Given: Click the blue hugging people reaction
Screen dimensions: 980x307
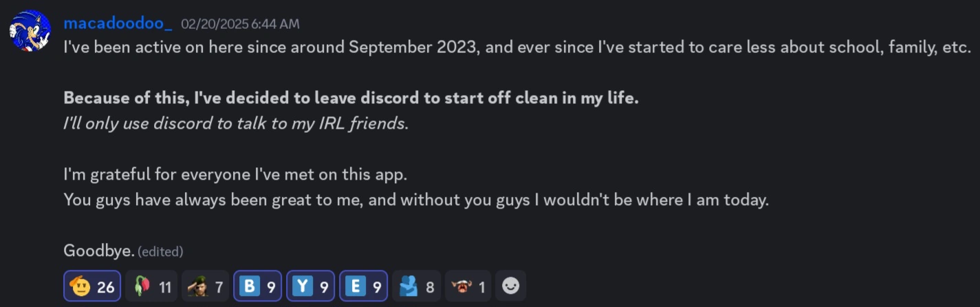Looking at the screenshot, I should (417, 286).
